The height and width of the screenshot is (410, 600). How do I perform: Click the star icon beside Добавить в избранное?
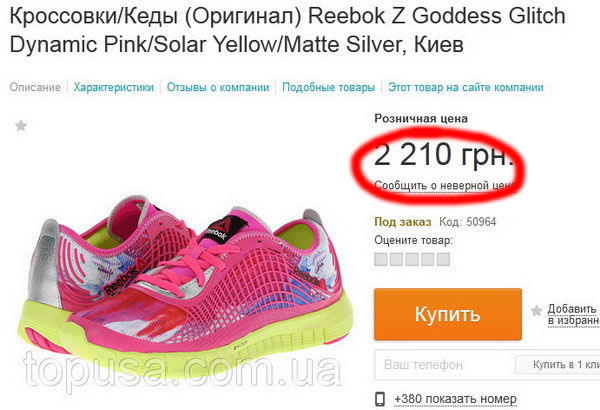(x=536, y=310)
